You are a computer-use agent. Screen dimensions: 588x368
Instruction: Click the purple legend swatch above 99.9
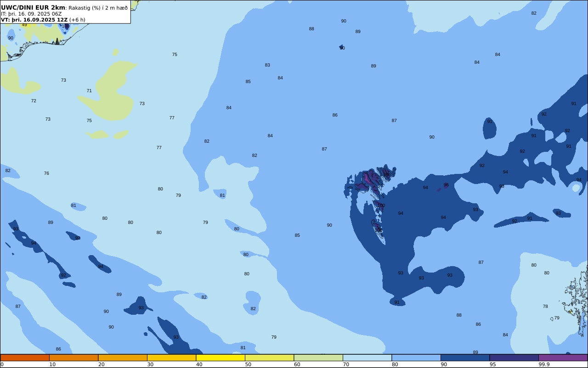(x=563, y=357)
